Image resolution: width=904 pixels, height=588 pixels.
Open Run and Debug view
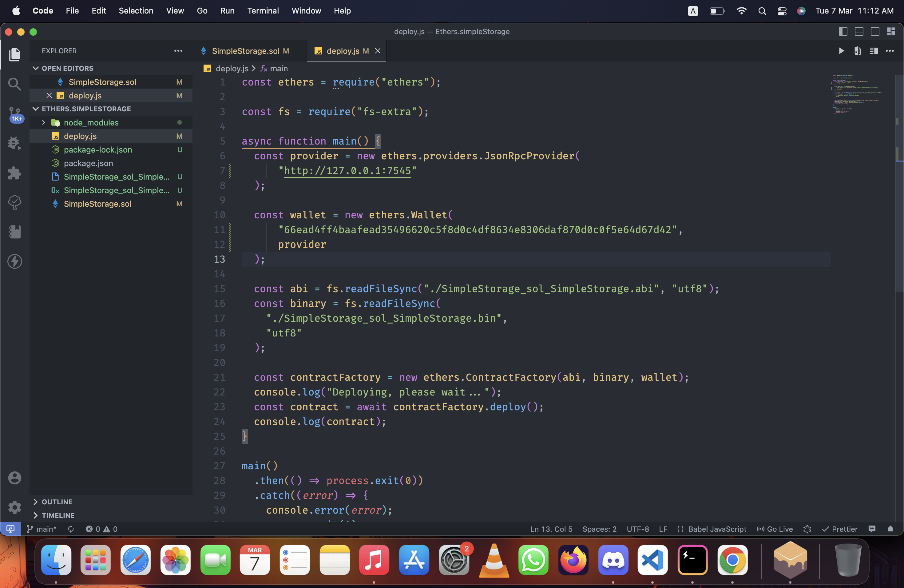(x=14, y=143)
